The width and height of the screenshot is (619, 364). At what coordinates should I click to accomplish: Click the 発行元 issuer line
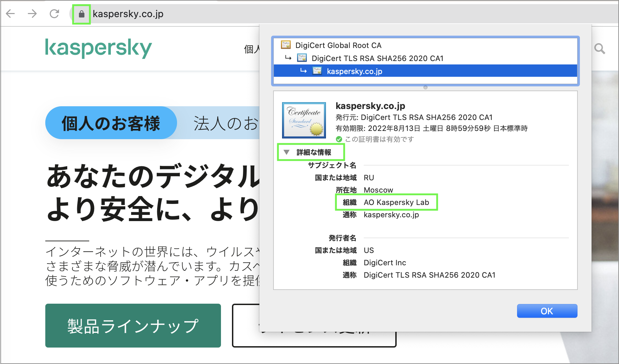point(414,117)
